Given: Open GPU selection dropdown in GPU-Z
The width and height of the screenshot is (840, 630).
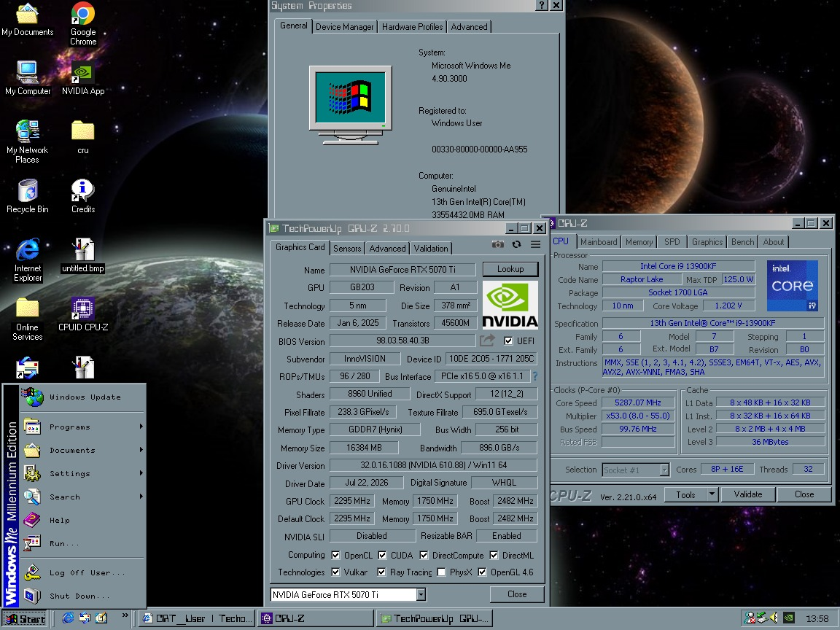Looking at the screenshot, I should coord(421,594).
